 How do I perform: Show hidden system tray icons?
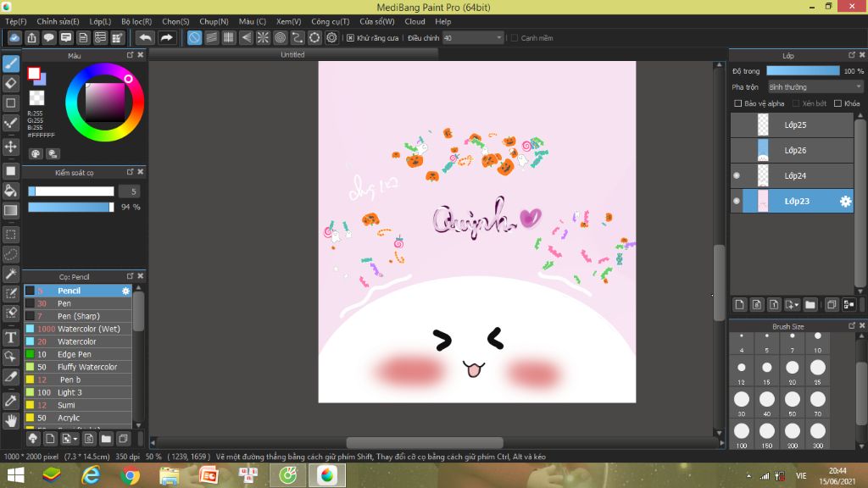pos(748,476)
